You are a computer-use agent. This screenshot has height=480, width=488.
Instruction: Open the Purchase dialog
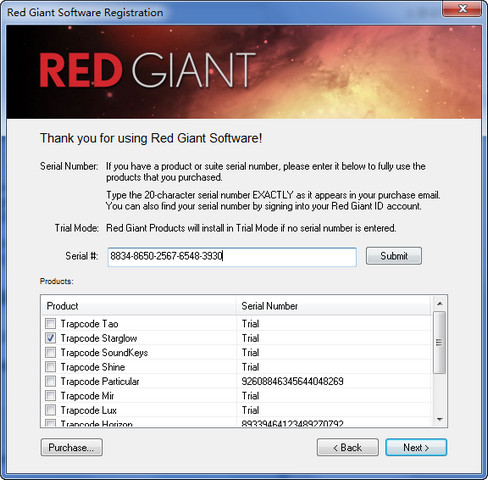coord(71,447)
